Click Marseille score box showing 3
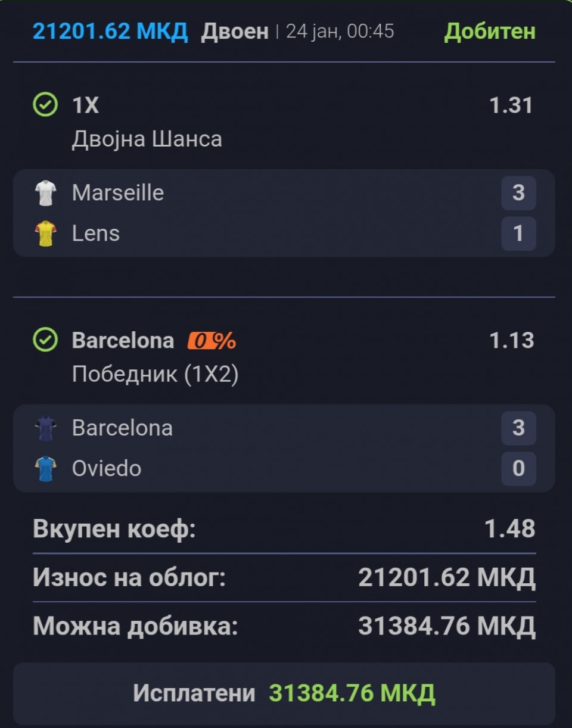This screenshot has width=572, height=728. [518, 193]
